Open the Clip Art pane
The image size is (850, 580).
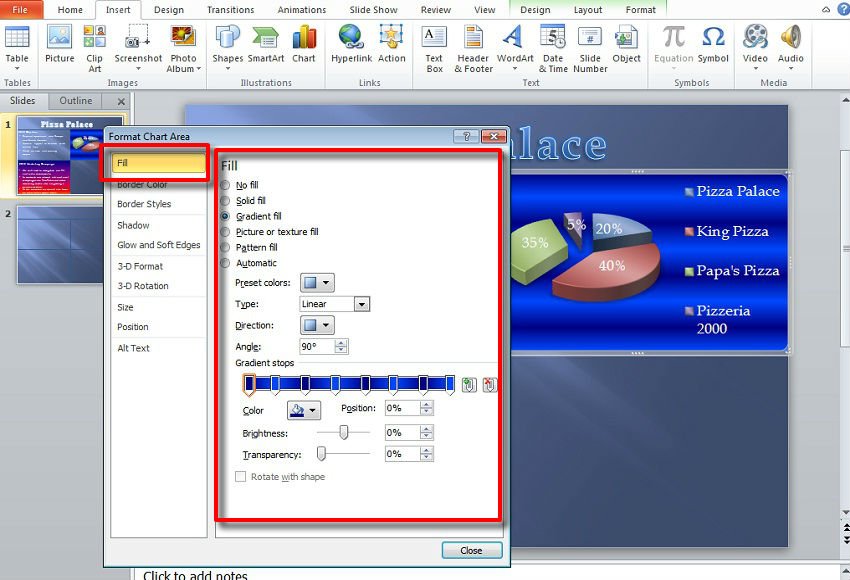(94, 48)
